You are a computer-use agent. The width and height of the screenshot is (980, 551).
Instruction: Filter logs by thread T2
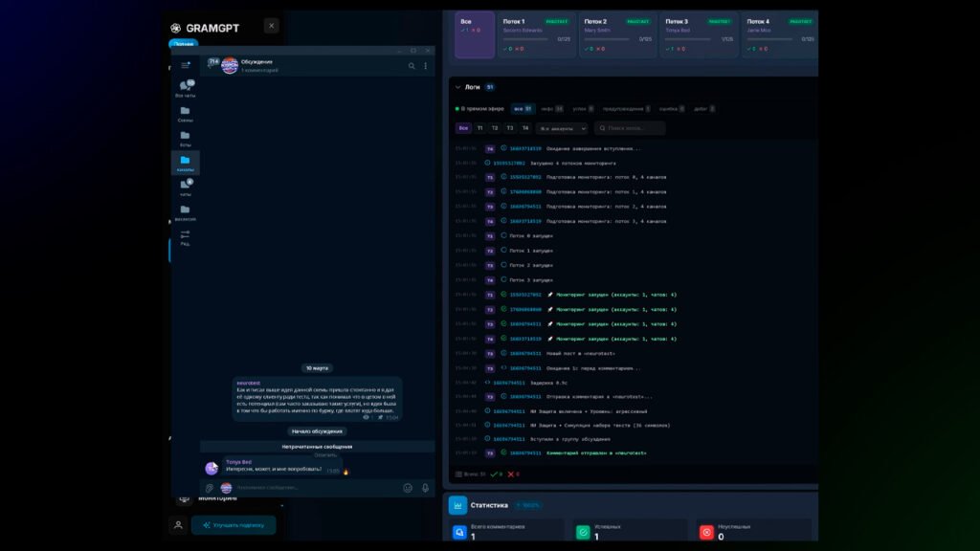[495, 128]
